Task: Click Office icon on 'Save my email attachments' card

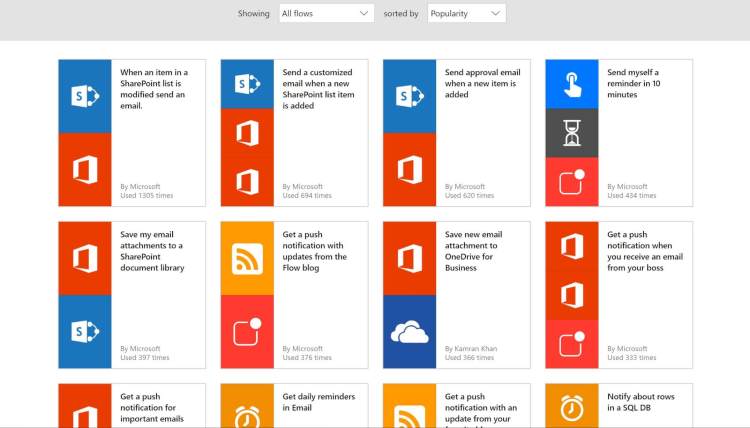Action: click(x=85, y=258)
